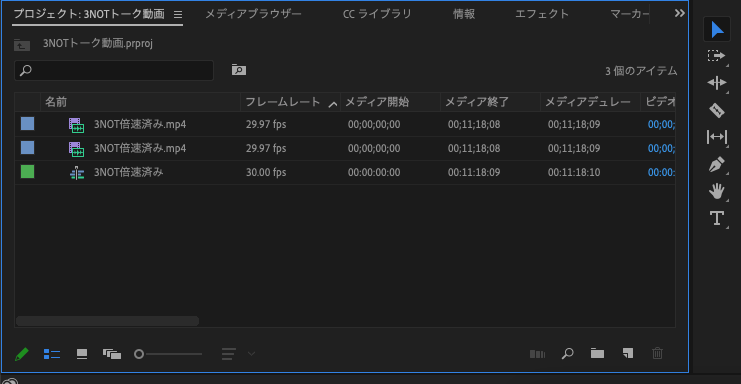Toggle project writable green pencil icon
The height and width of the screenshot is (384, 741).
click(x=22, y=354)
